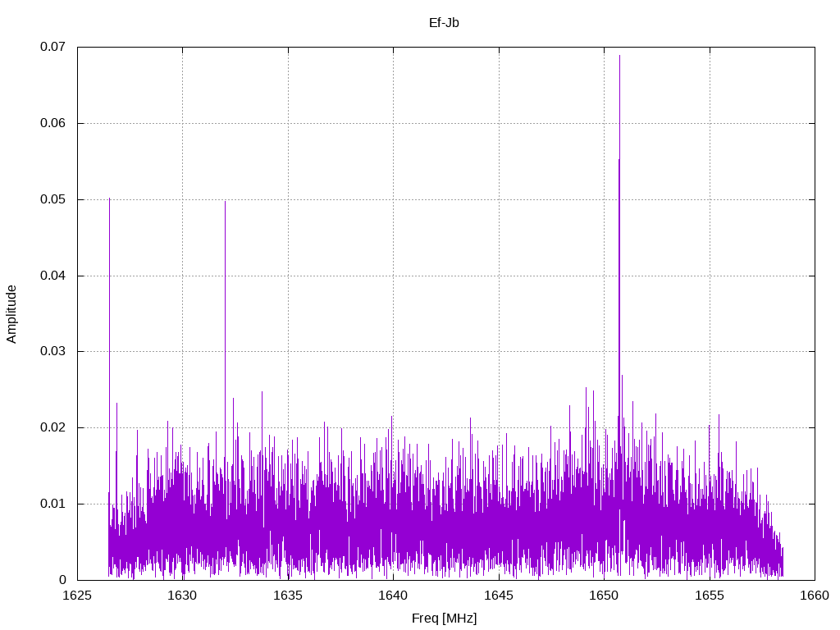Screen dimensions: 840x630
Task: Click y-axis tick label 0.02
Action: [x=52, y=427]
